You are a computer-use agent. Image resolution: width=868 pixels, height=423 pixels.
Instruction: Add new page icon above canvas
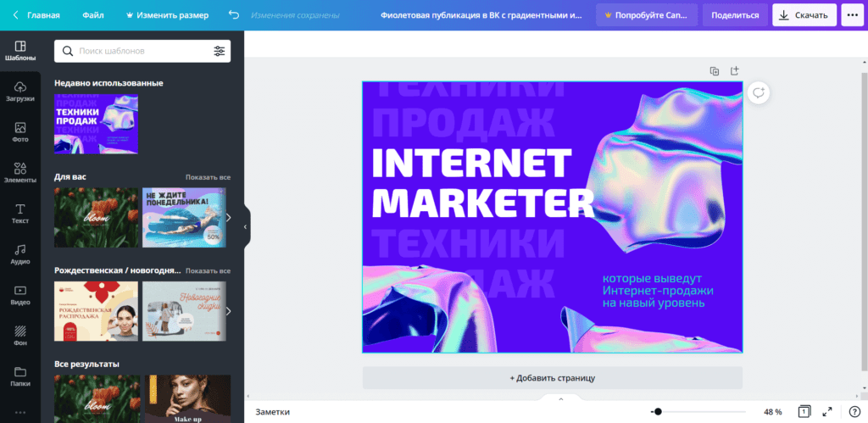(x=734, y=71)
